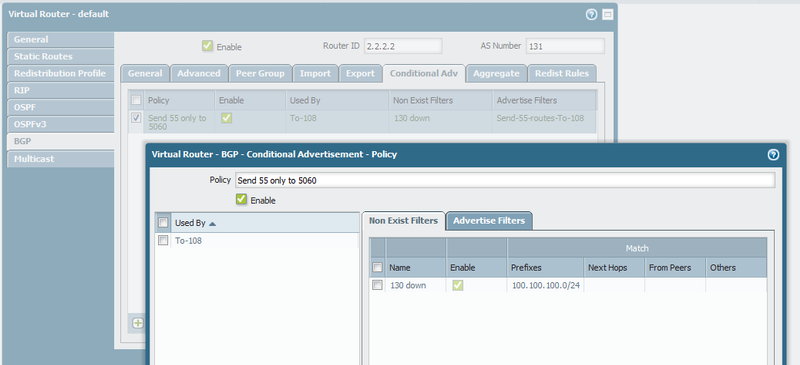
Task: Click the Enable column header in filters table
Action: point(477,267)
